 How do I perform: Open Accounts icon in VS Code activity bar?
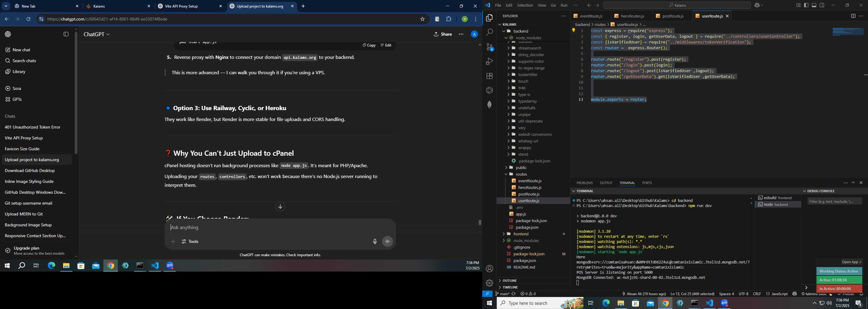[x=489, y=269]
